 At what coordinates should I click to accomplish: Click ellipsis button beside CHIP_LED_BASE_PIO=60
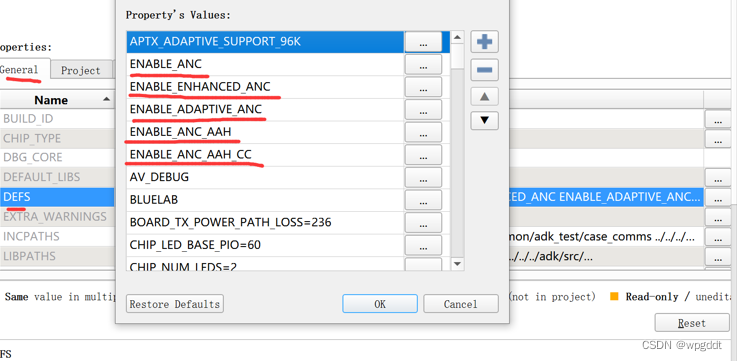[423, 245]
